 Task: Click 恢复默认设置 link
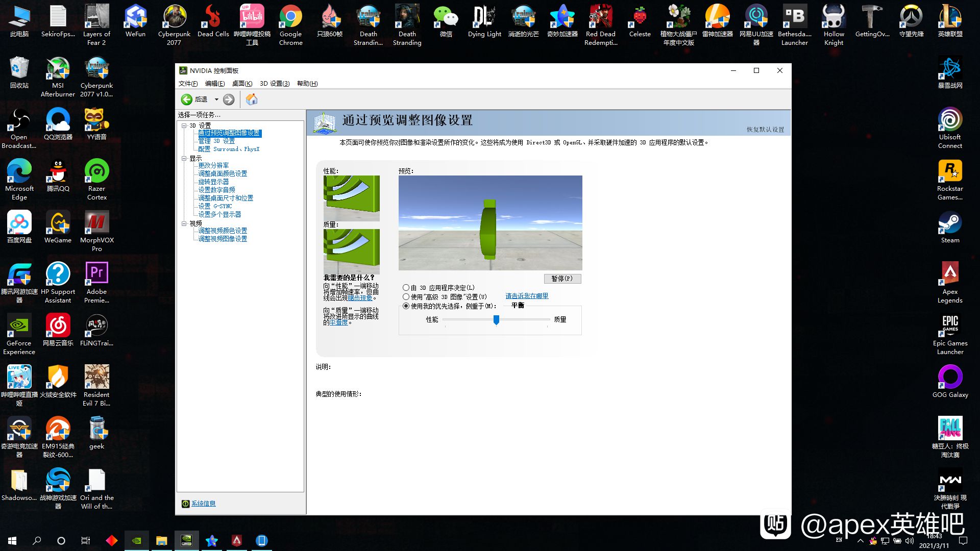[x=765, y=130]
